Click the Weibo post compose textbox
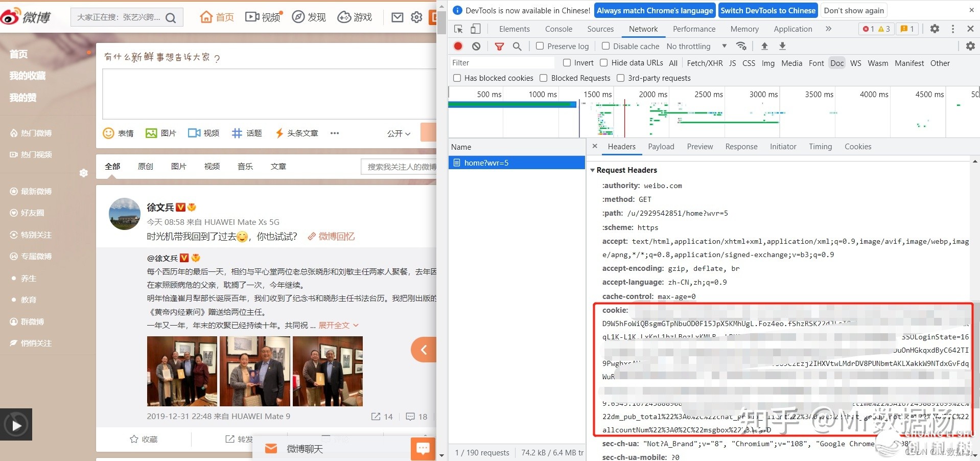980x461 pixels. click(269, 95)
